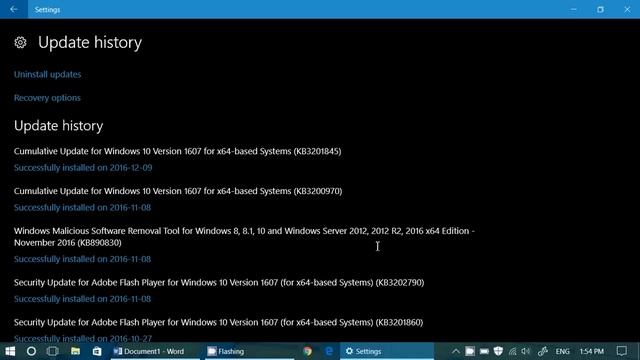Select the Cumulative Update KB3200970 title
The height and width of the screenshot is (360, 640).
point(178,191)
